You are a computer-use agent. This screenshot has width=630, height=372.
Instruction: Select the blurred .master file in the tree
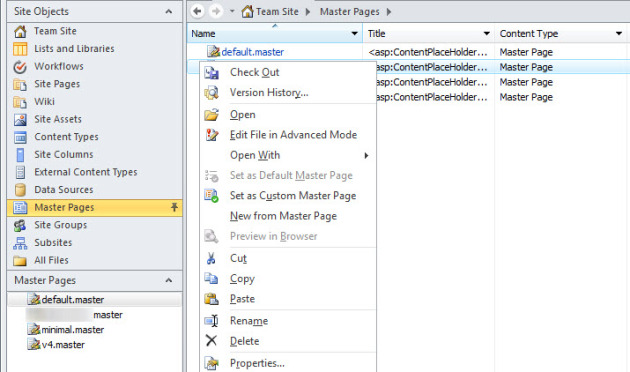75,315
